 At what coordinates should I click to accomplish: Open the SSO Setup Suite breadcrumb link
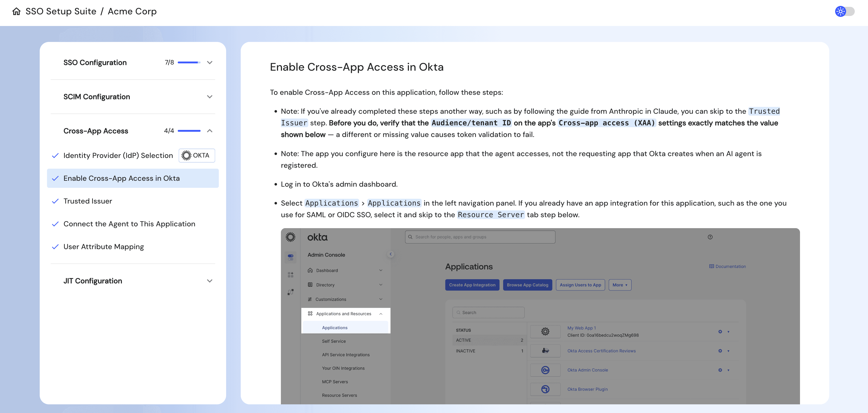61,11
